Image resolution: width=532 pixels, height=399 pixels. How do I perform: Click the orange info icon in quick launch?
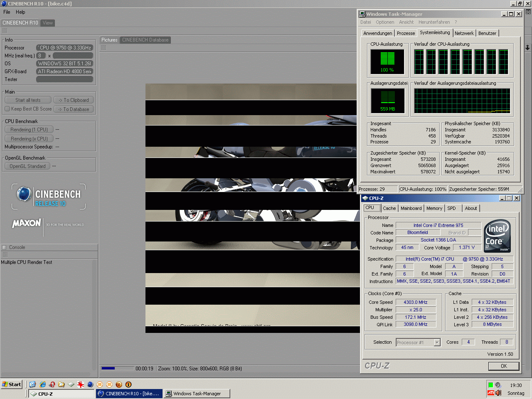click(128, 384)
